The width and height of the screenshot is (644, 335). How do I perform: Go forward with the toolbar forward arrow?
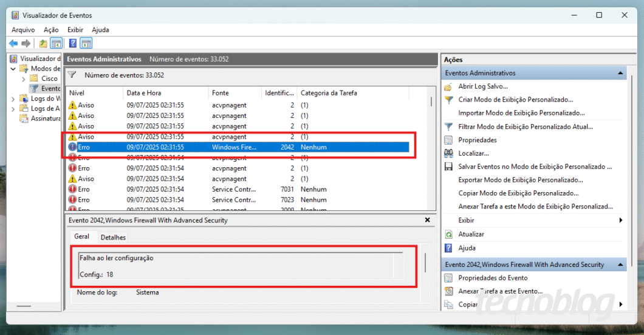click(26, 43)
